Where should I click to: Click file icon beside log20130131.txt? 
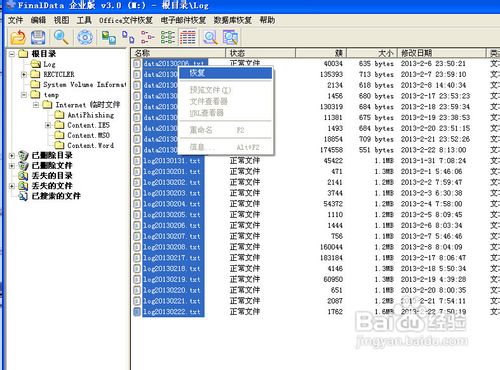(x=137, y=161)
